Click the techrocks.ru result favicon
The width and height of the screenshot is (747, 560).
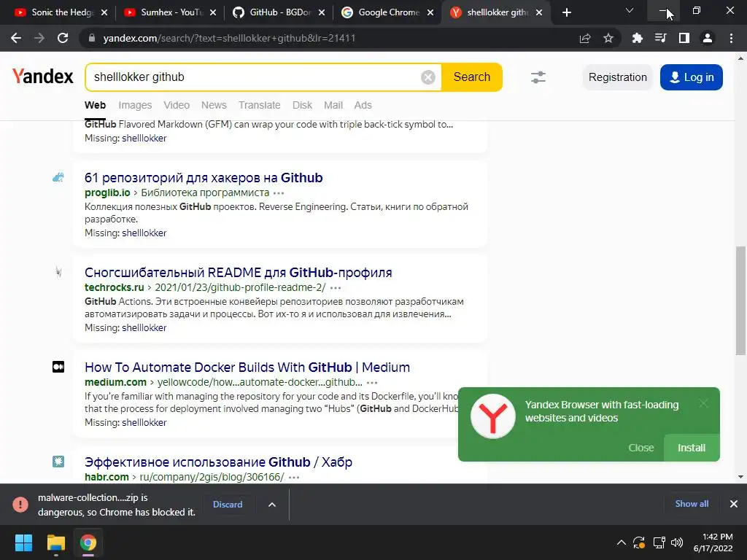click(x=58, y=273)
